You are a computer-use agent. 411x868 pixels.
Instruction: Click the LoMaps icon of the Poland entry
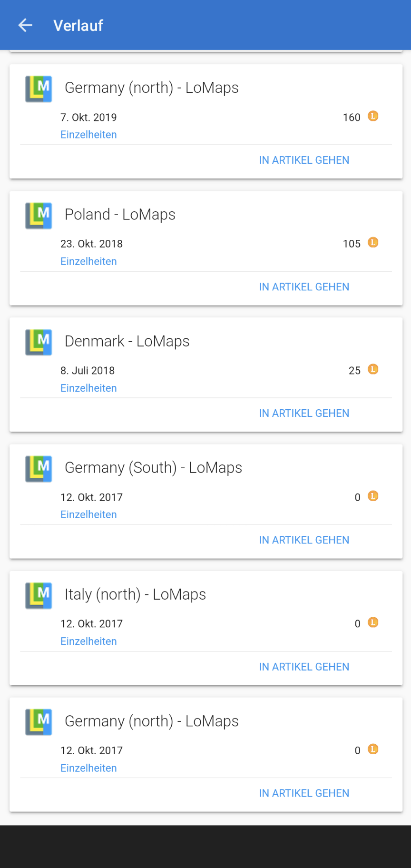coord(39,216)
